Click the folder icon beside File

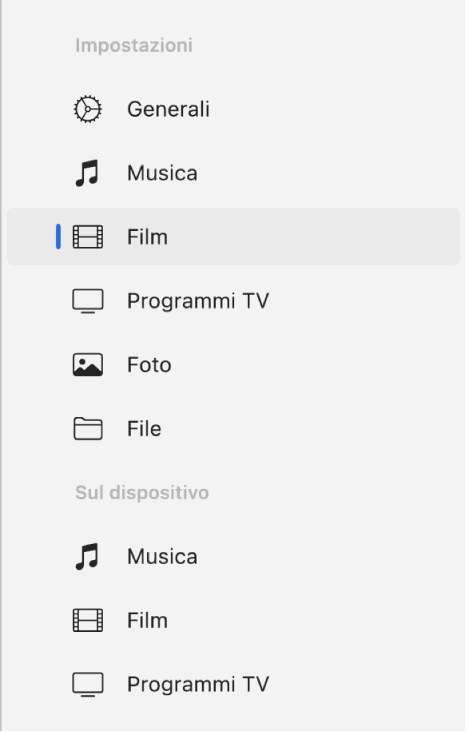(x=88, y=429)
